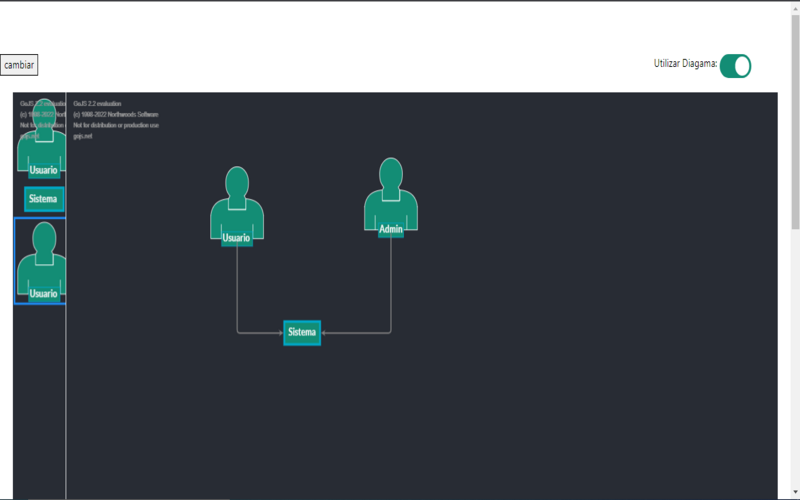Click the Utilizar Diagama label text

684,64
